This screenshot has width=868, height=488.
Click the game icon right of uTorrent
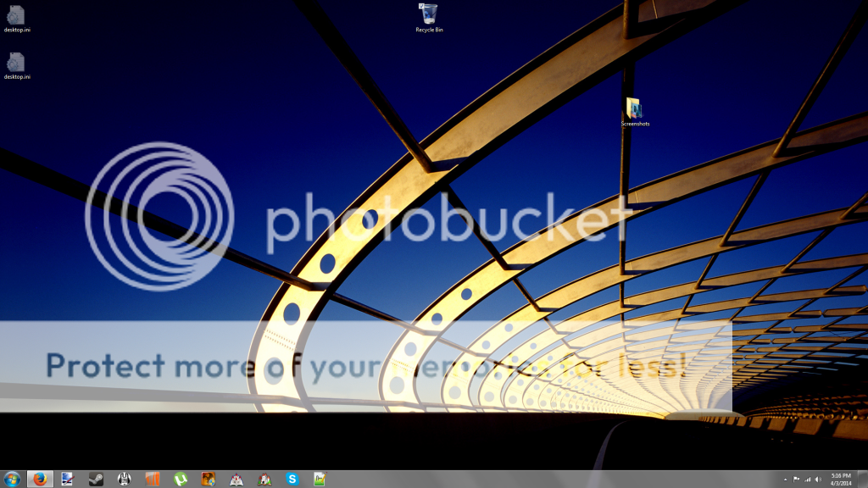208,480
